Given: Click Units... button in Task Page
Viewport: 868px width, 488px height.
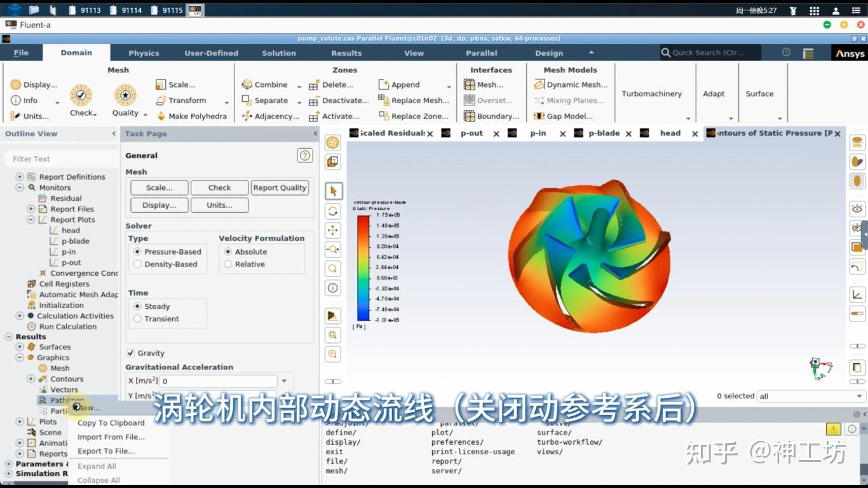Looking at the screenshot, I should point(219,205).
